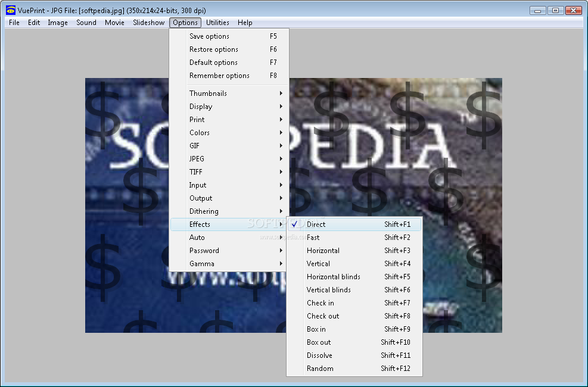Close the VuePrint window
This screenshot has height=387, width=588.
point(573,11)
